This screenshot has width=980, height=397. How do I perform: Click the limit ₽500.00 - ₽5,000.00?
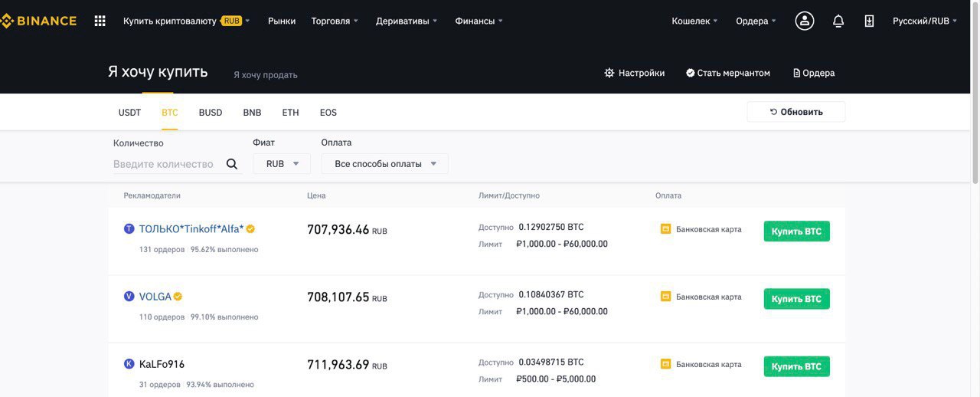556,379
